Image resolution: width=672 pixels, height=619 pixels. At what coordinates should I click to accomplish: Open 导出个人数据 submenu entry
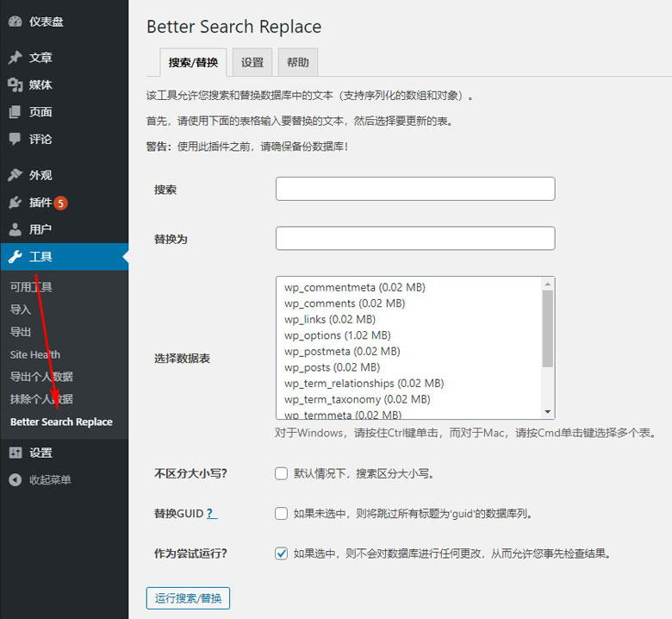pos(41,377)
